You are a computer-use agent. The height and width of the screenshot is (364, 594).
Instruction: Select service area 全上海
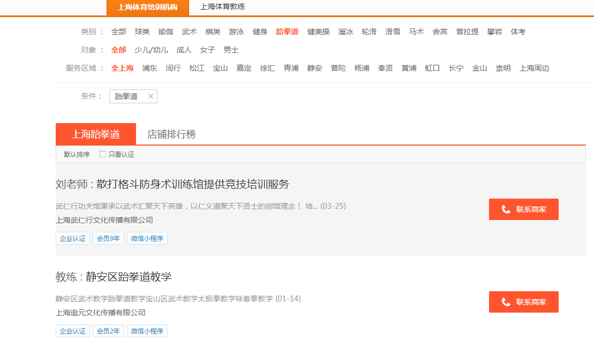click(122, 68)
